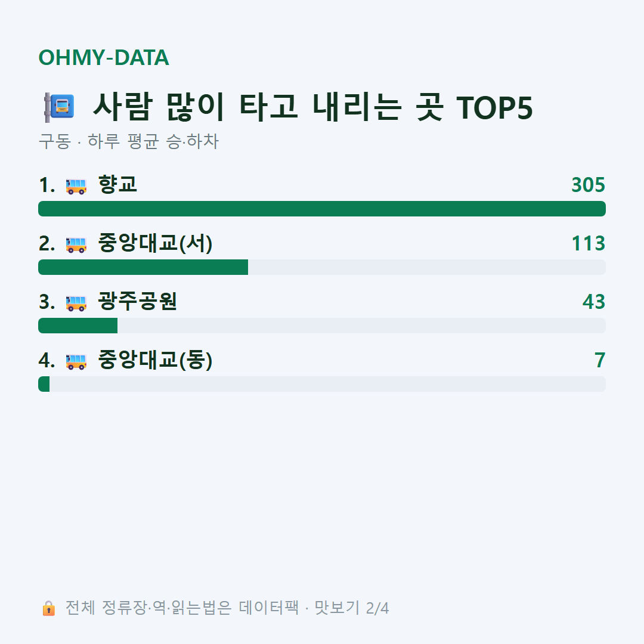This screenshot has width=644, height=644.
Task: Click the bus icon beside 중앙대교(서)
Action: click(76, 244)
